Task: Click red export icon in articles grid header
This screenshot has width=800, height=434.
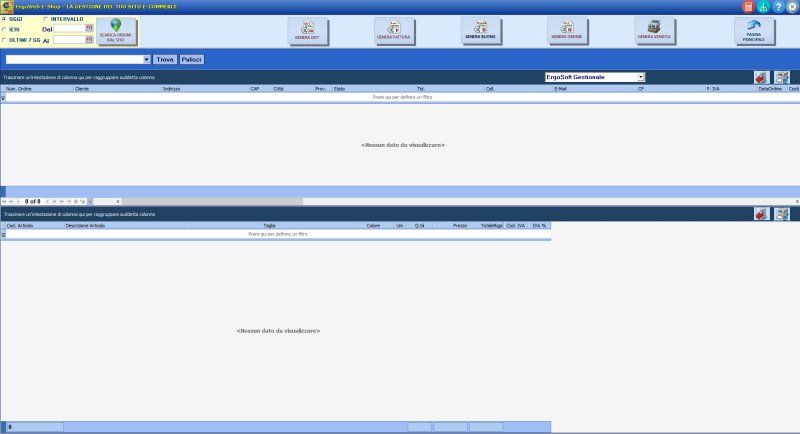Action: pos(761,214)
